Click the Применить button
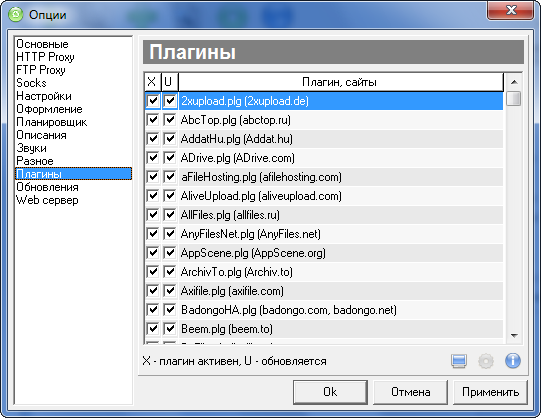 (x=490, y=392)
